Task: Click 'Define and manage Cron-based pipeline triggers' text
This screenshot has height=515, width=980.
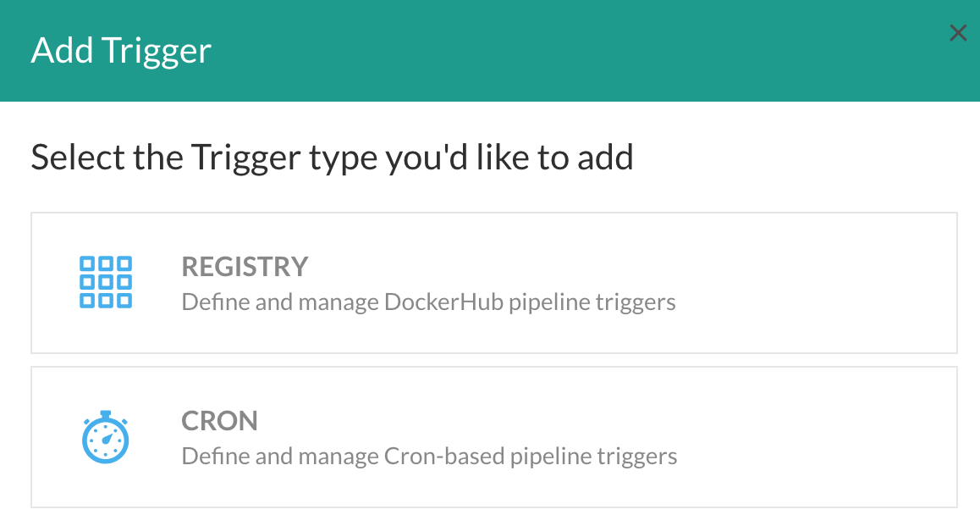Action: pyautogui.click(x=429, y=457)
